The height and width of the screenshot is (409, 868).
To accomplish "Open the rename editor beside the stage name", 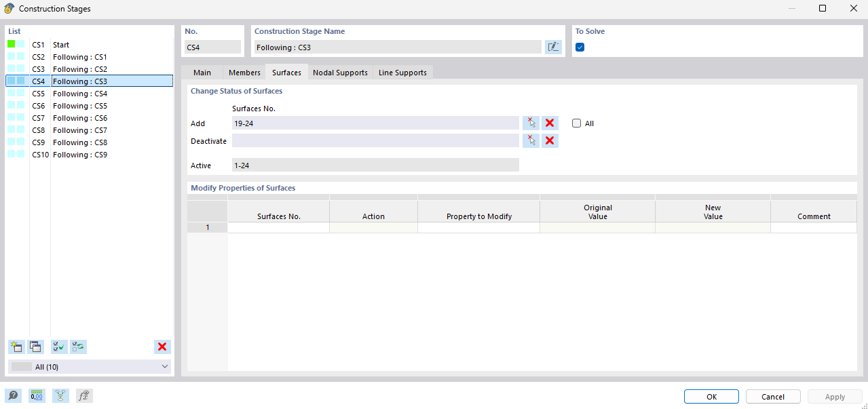I will pos(553,46).
